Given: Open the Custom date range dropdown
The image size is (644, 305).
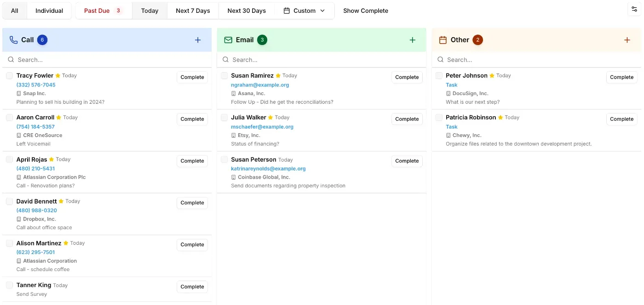Looking at the screenshot, I should point(305,11).
